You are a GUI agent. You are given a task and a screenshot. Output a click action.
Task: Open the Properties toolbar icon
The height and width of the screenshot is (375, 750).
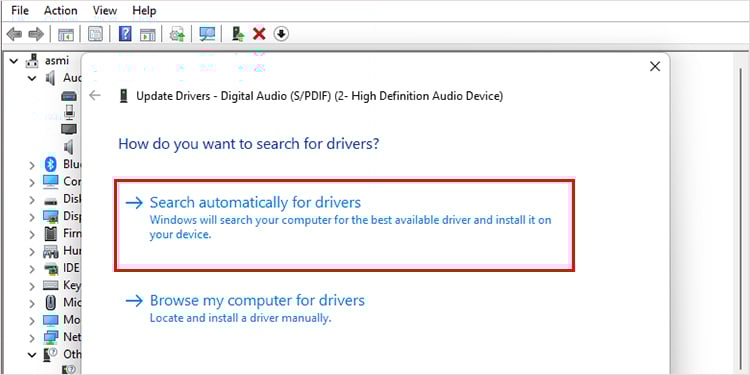coord(95,34)
